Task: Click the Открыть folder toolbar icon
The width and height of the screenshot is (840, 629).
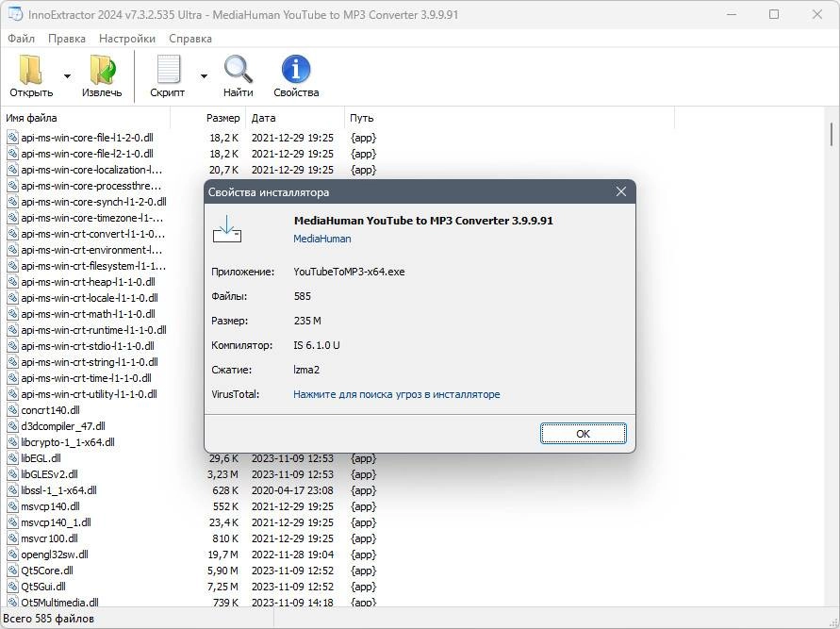Action: (x=31, y=70)
